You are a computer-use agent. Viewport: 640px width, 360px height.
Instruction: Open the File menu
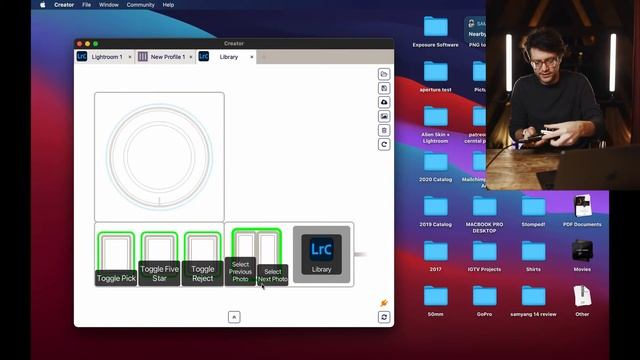(x=87, y=5)
